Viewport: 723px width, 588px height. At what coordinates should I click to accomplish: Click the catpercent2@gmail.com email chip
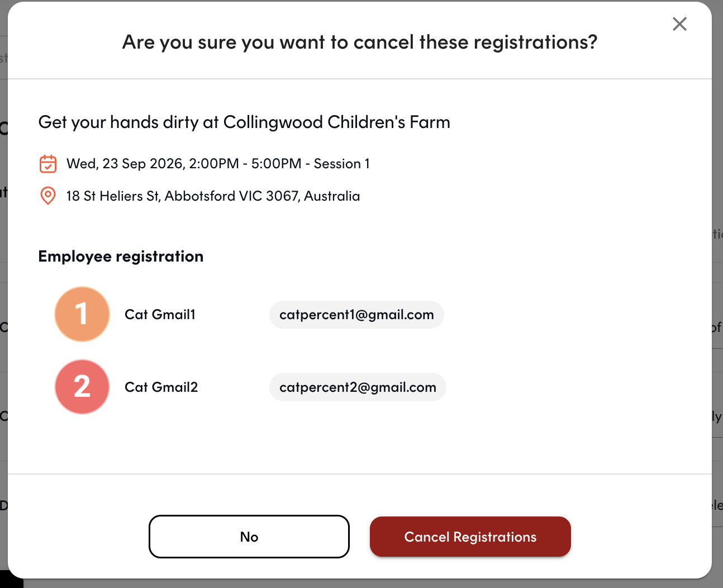tap(358, 387)
